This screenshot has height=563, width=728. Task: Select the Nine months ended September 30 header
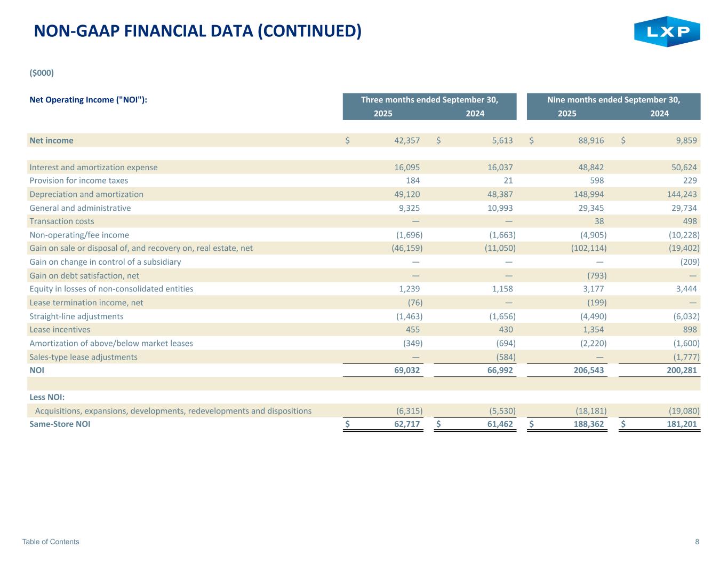point(613,100)
